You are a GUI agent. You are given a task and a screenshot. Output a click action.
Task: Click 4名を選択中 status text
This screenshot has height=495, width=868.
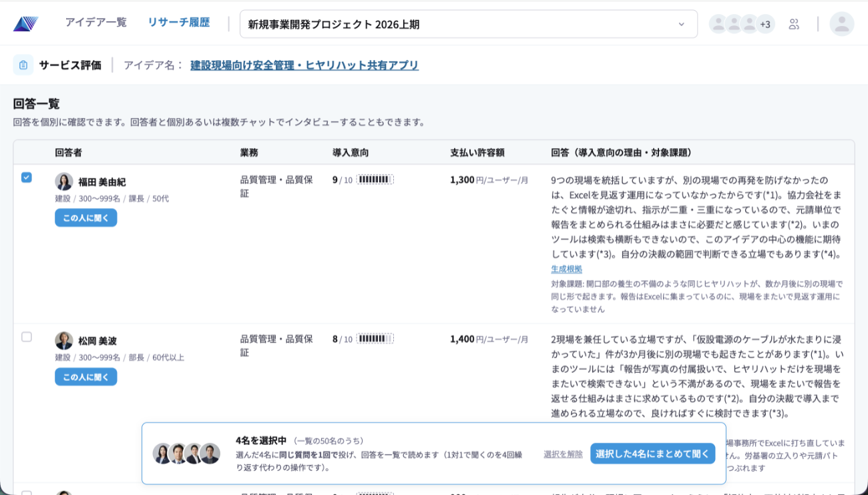pos(261,440)
